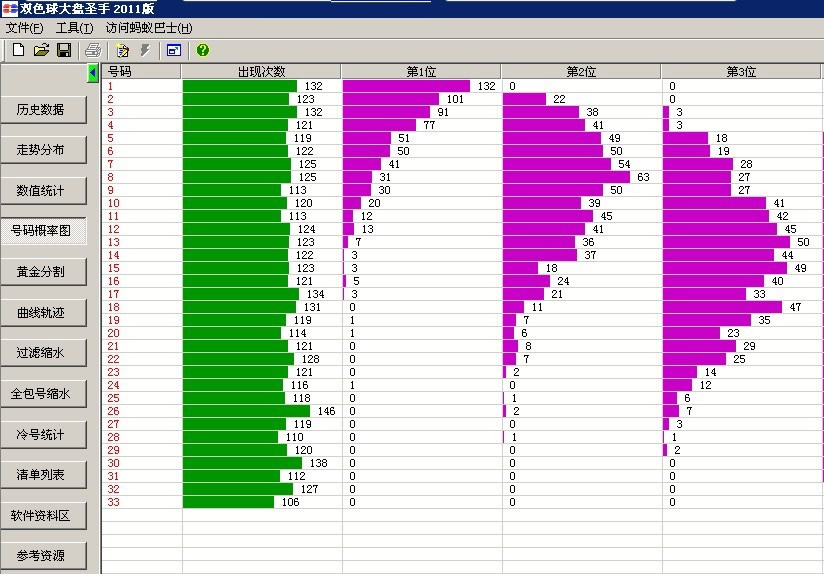Click the lightning bolt toolbar icon
Image resolution: width=824 pixels, height=574 pixels.
[145, 50]
